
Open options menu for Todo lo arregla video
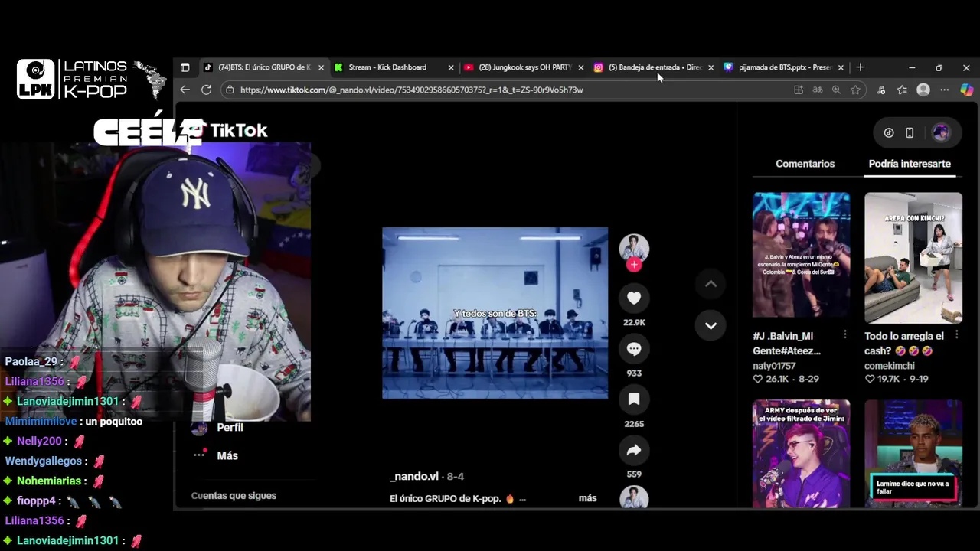tap(956, 335)
